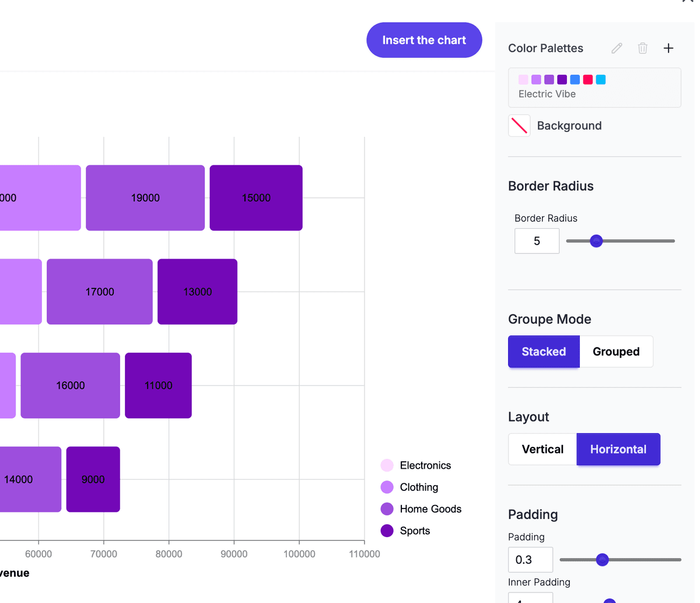
Task: Click the Padding slider handle
Action: coord(603,560)
